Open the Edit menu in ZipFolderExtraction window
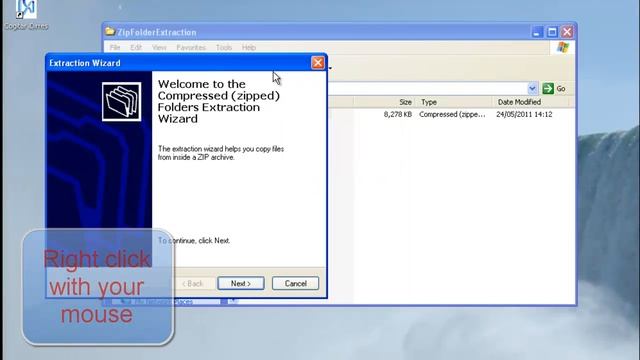 [x=136, y=47]
